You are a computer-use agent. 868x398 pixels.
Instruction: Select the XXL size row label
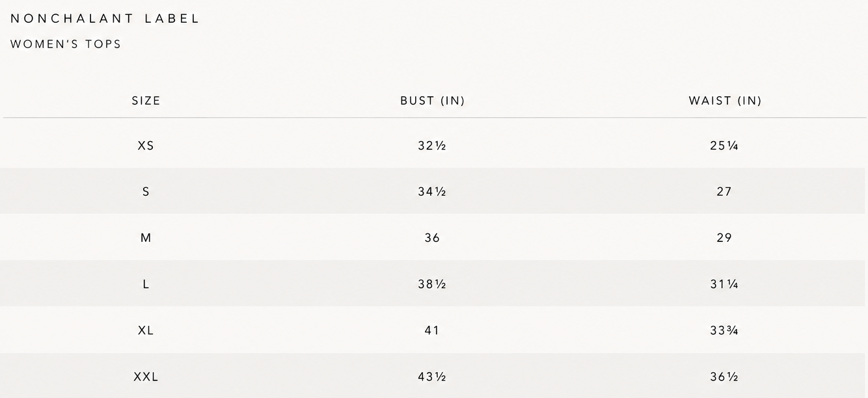pos(146,377)
